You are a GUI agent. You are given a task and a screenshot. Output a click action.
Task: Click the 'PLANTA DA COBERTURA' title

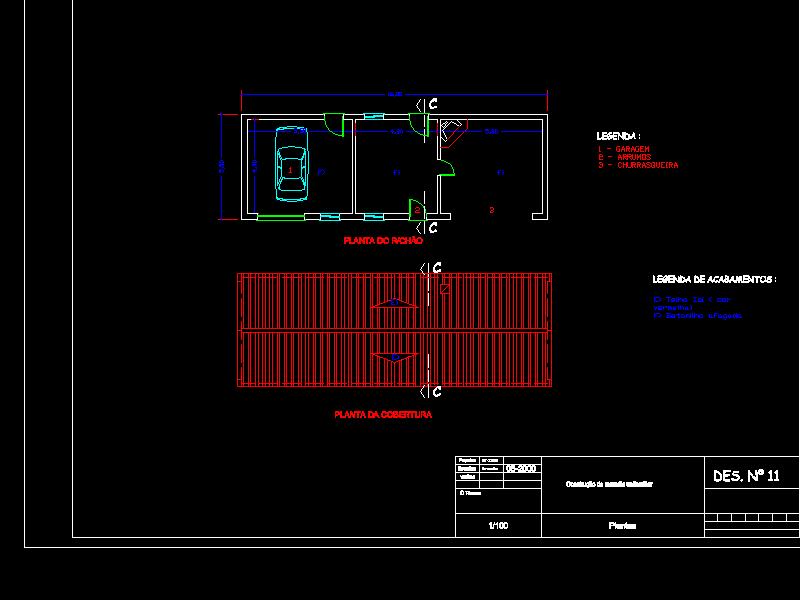(383, 414)
